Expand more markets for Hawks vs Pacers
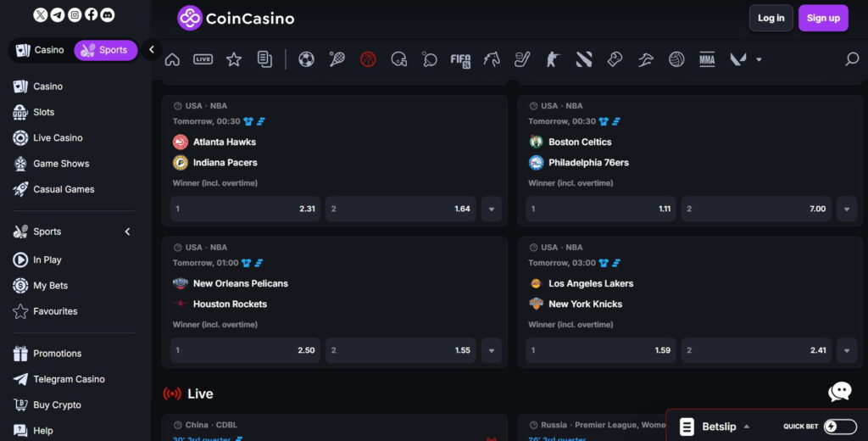The height and width of the screenshot is (441, 868). (x=492, y=209)
